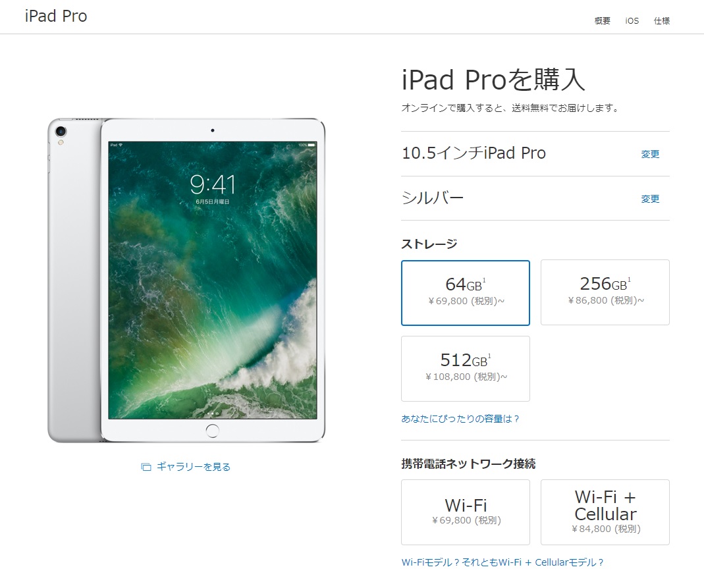704x588 pixels.
Task: Open the 仕様 tab in header
Action: pyautogui.click(x=661, y=20)
